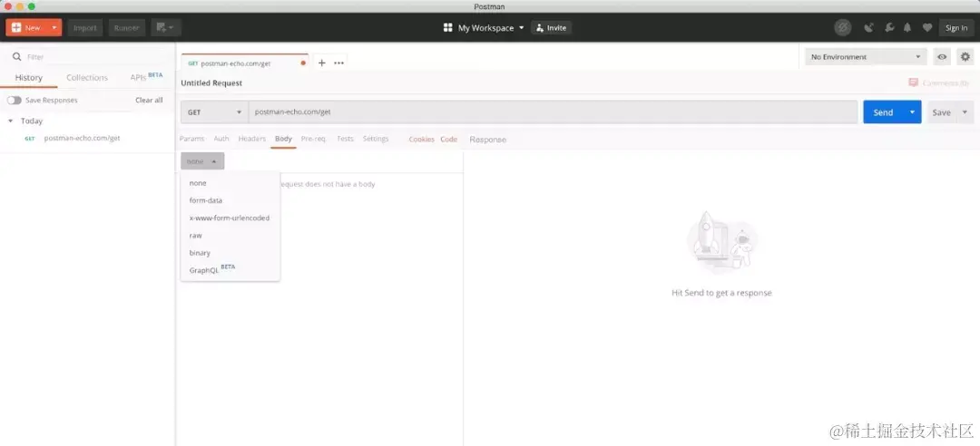Choose raw body type

230,236
